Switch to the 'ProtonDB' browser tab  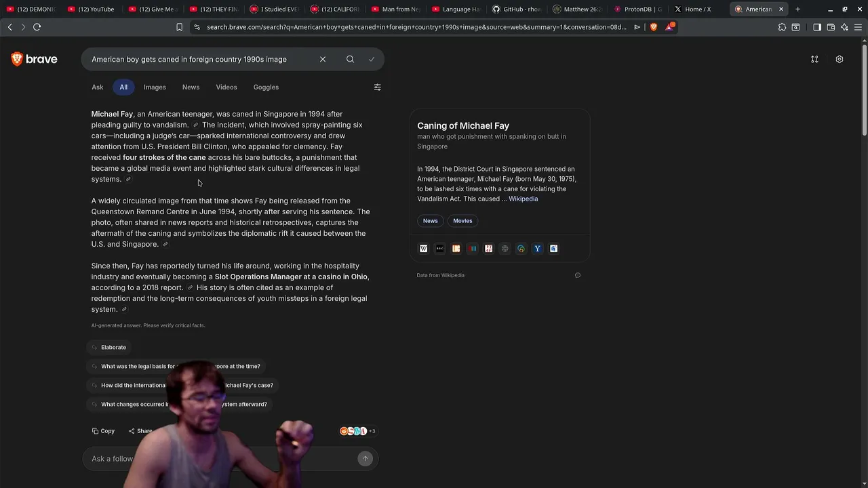click(x=637, y=9)
